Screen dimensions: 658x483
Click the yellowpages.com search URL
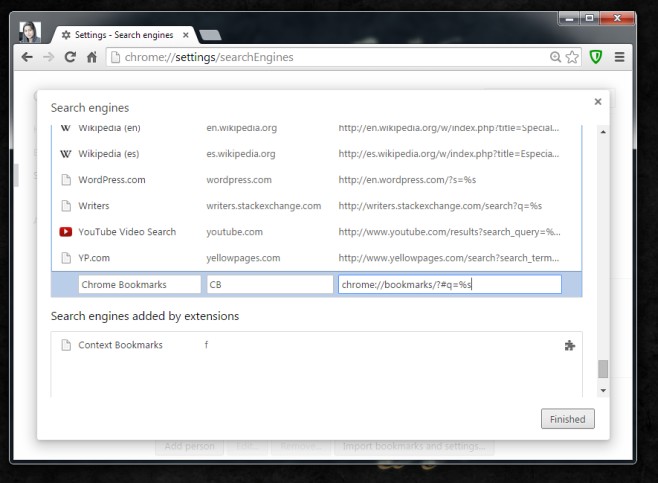pyautogui.click(x=449, y=258)
